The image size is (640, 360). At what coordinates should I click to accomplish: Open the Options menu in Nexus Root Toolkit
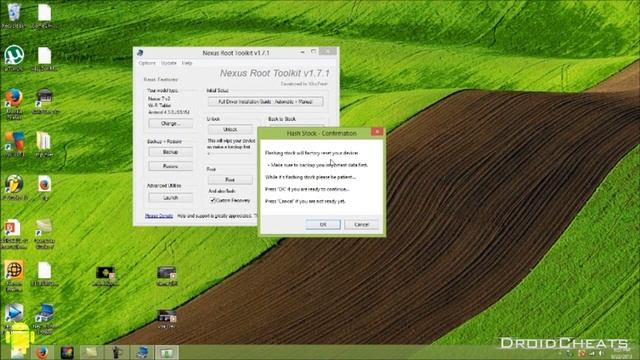tap(147, 63)
